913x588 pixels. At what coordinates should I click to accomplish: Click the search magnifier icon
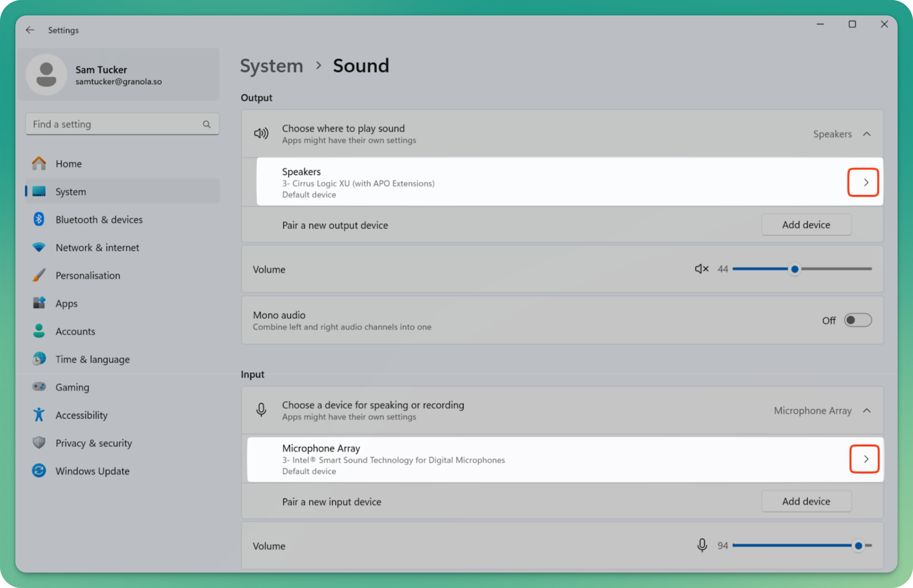pos(207,124)
